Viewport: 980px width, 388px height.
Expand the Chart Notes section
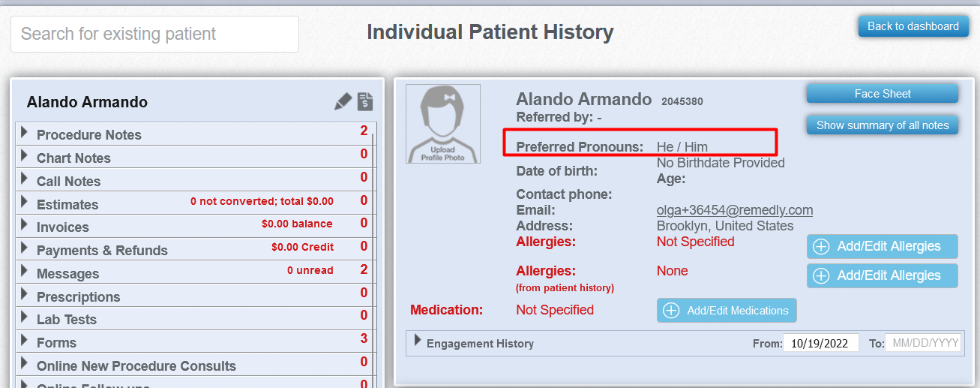click(196, 158)
